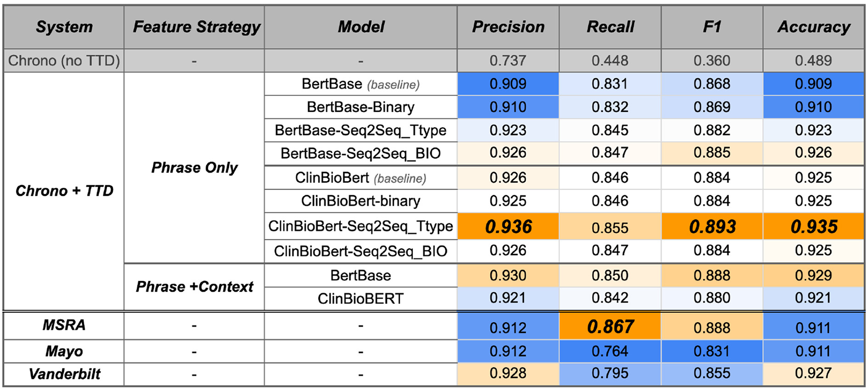Click the ClinBioBert-Seq2Seq_Ttype model cell
The width and height of the screenshot is (868, 391).
pyautogui.click(x=361, y=226)
